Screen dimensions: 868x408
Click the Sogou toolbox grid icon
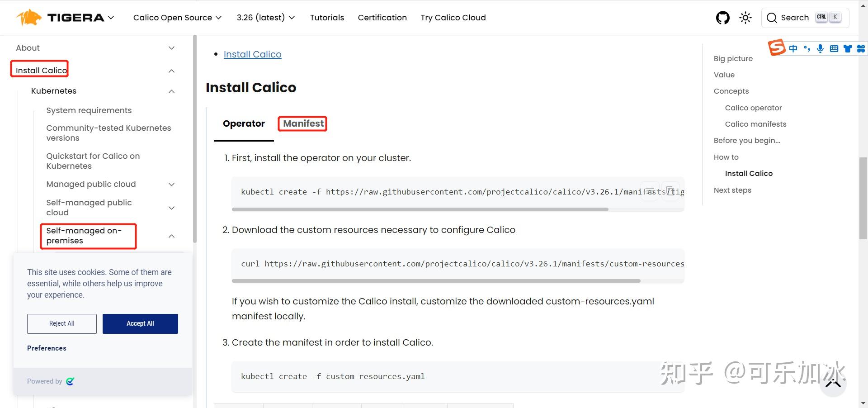click(861, 48)
